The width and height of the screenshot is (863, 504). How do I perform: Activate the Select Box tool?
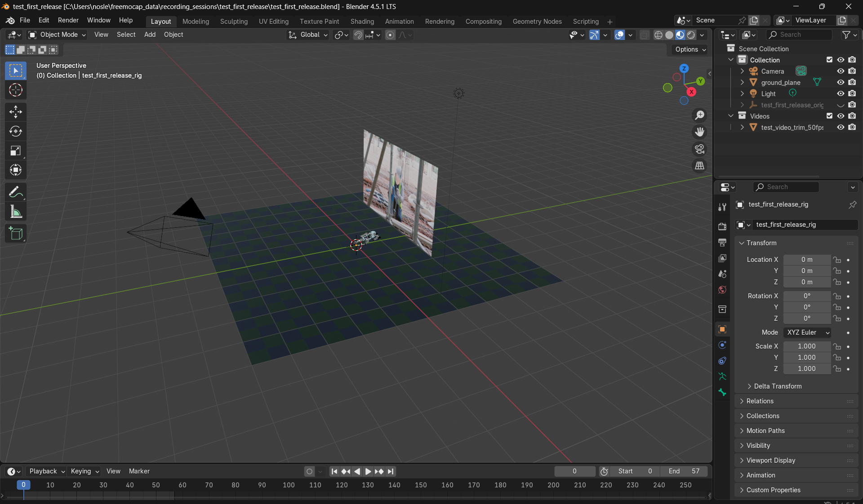pyautogui.click(x=16, y=71)
